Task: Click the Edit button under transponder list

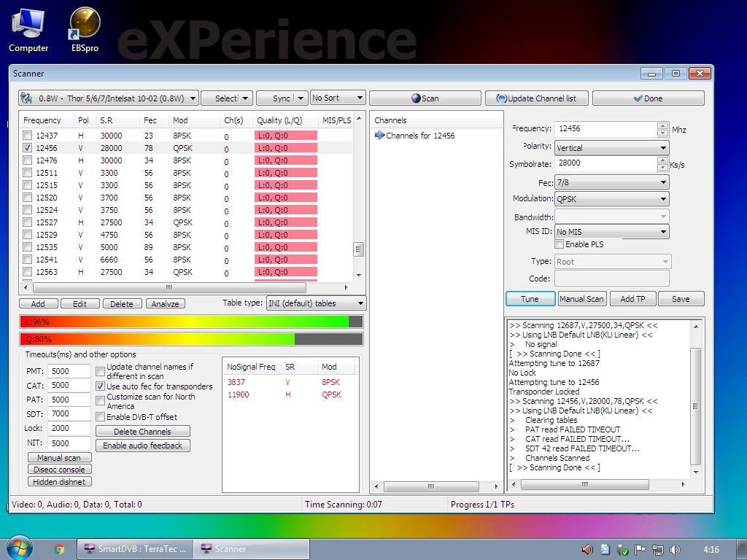Action: [x=80, y=303]
